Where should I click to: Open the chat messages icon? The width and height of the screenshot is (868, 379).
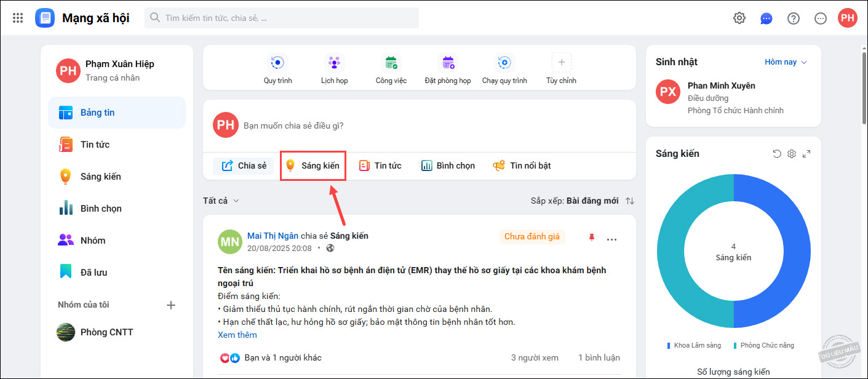click(x=766, y=18)
